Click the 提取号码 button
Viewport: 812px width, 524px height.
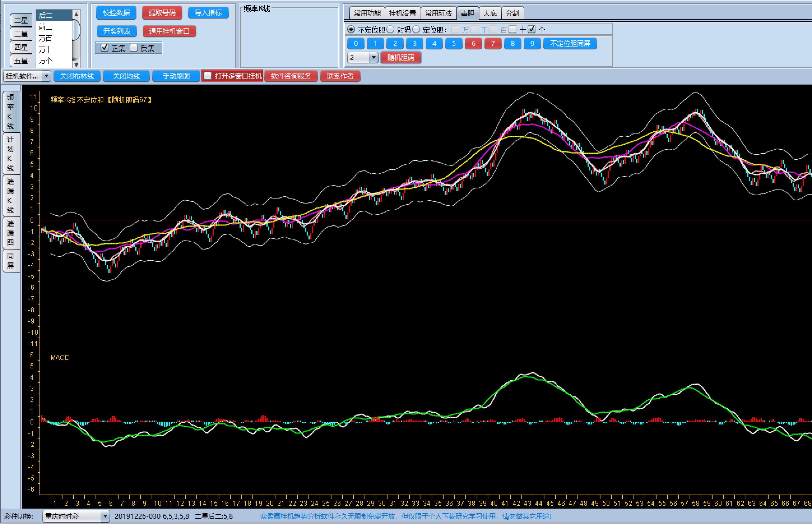pos(162,13)
